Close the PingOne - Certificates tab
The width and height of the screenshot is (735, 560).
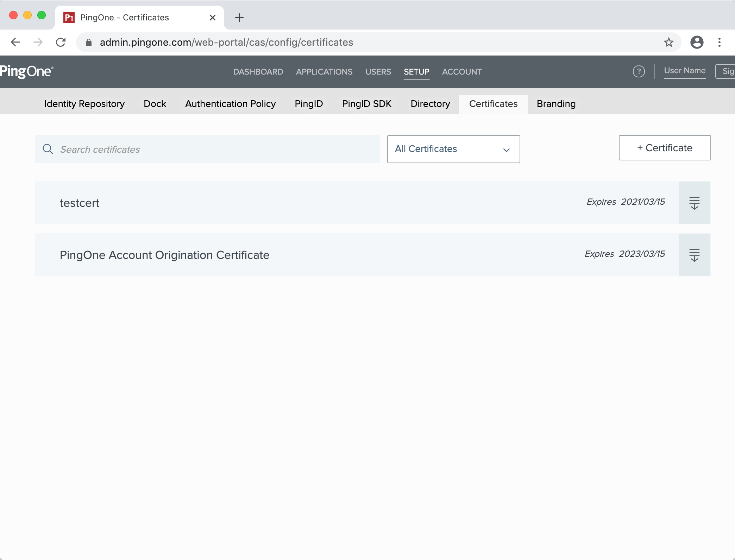pos(212,18)
